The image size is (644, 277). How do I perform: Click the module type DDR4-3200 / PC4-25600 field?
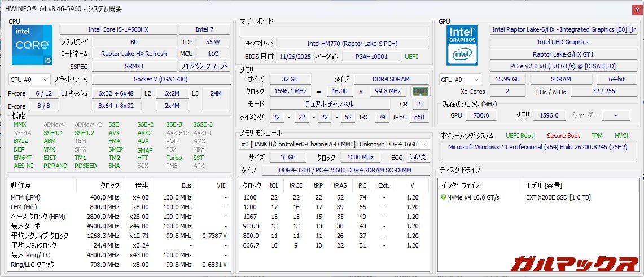point(345,170)
